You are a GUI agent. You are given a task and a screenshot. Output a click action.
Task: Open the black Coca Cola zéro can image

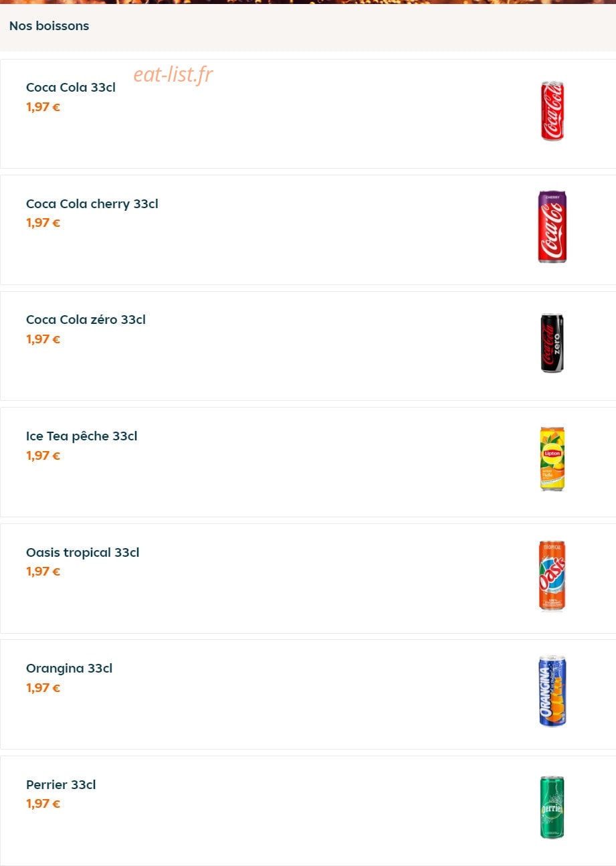point(552,343)
